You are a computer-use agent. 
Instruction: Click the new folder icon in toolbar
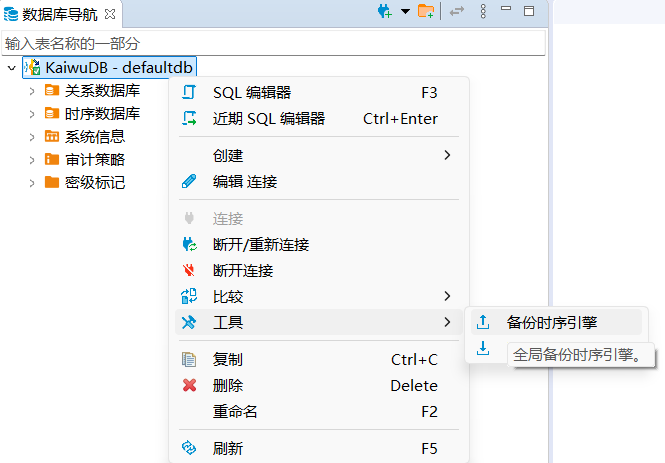[x=426, y=11]
